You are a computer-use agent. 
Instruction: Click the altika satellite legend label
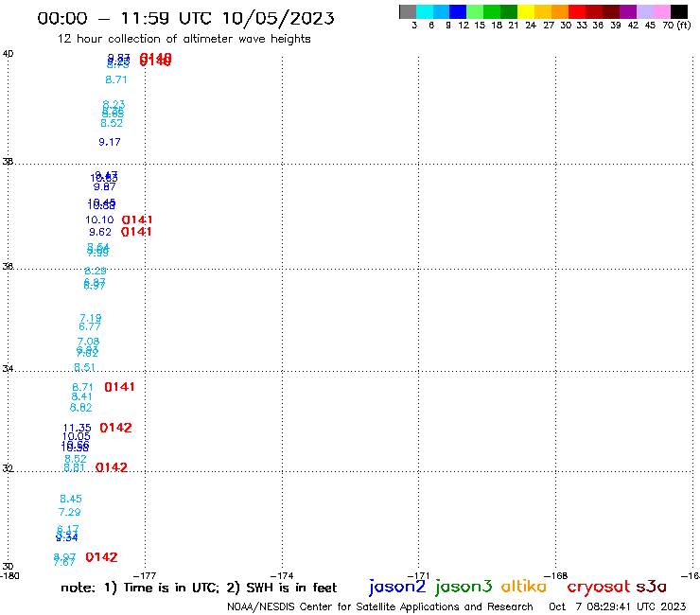[524, 587]
